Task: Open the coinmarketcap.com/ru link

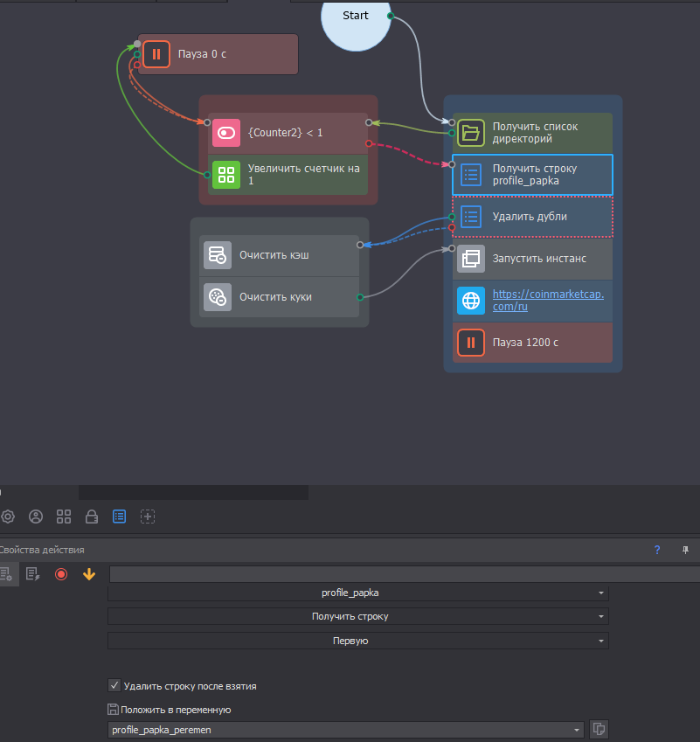Action: (x=547, y=300)
